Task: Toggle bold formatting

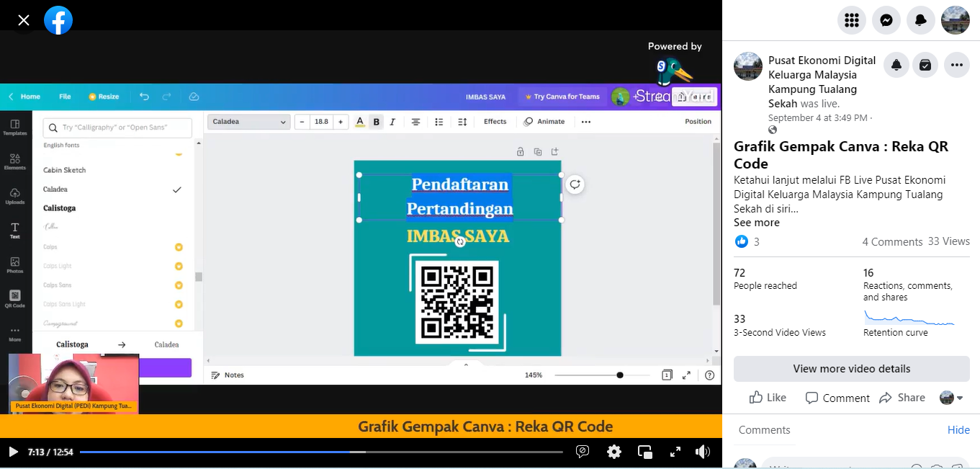Action: pyautogui.click(x=376, y=122)
